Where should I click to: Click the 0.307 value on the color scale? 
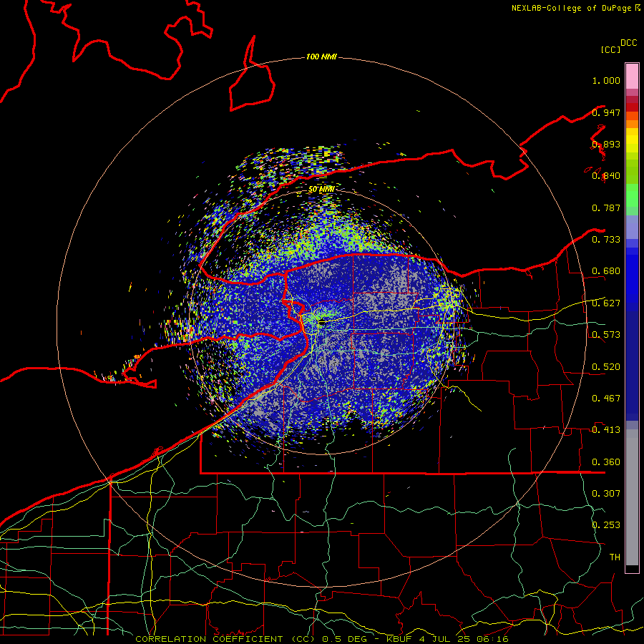click(606, 493)
